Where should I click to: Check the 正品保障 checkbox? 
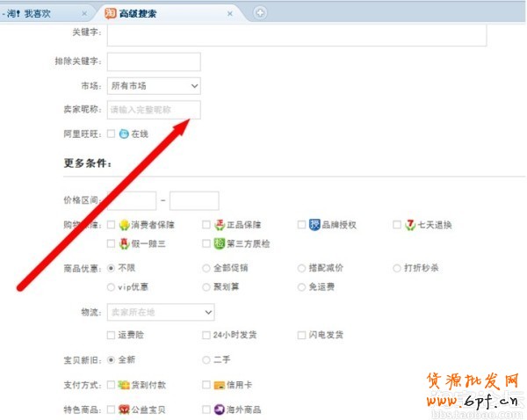206,225
